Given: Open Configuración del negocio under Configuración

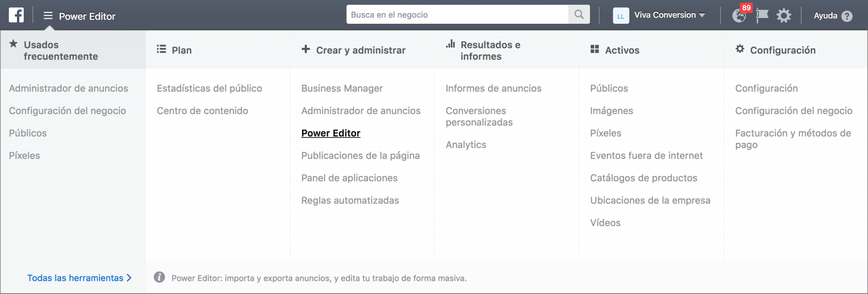Looking at the screenshot, I should click(x=793, y=111).
